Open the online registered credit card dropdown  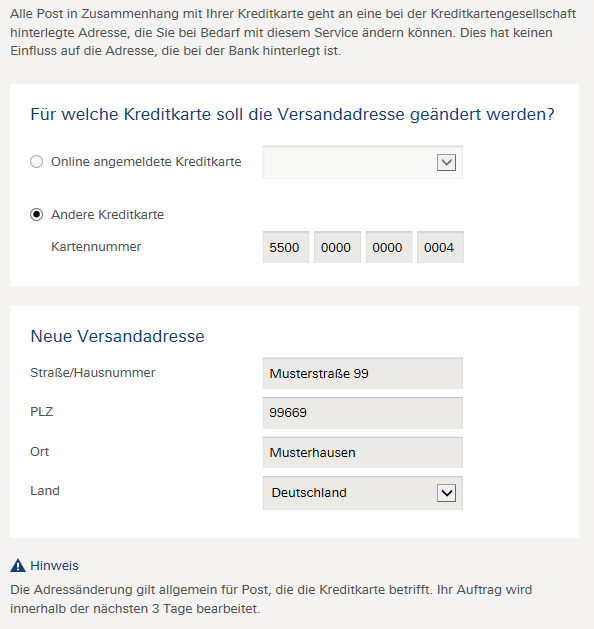click(x=363, y=162)
